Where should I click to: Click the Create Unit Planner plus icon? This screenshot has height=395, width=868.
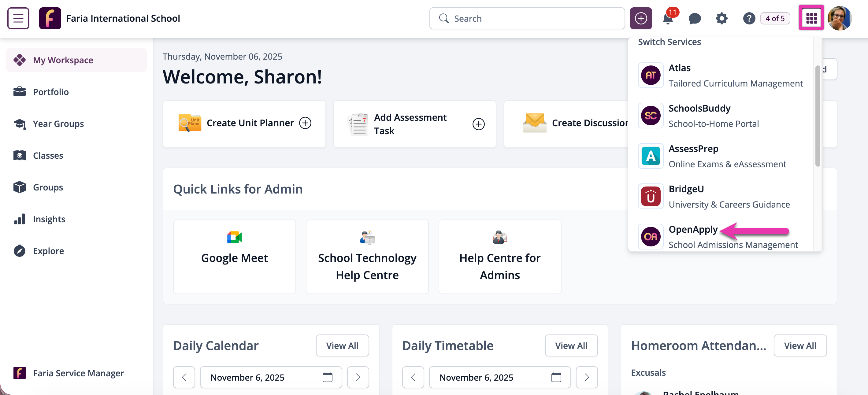[305, 123]
